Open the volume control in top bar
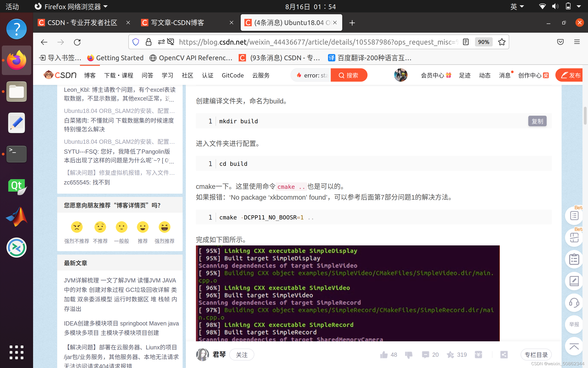 pyautogui.click(x=555, y=7)
